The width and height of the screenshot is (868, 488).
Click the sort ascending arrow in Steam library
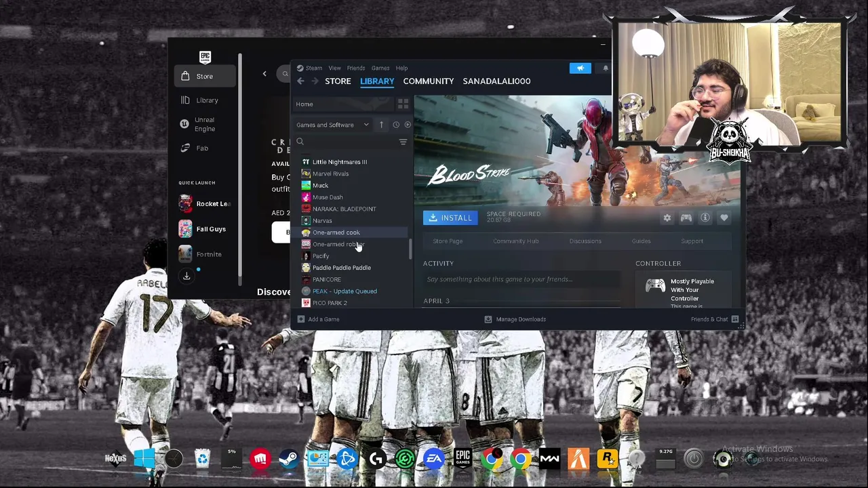tap(381, 125)
